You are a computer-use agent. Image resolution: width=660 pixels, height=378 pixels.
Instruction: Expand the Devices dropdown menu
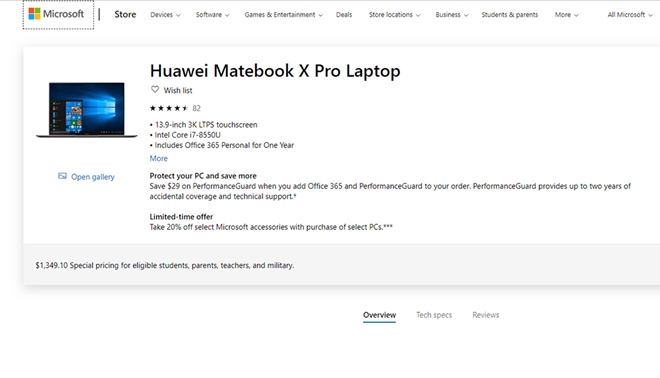click(x=165, y=15)
